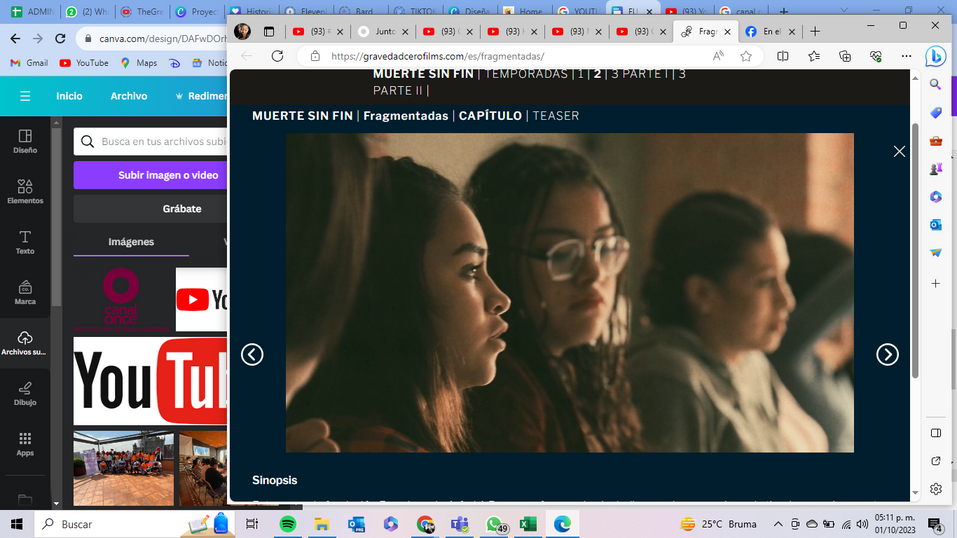Screen dimensions: 957x538
Task: Open season 2 link of Muerte Sin Fin
Action: pos(598,74)
